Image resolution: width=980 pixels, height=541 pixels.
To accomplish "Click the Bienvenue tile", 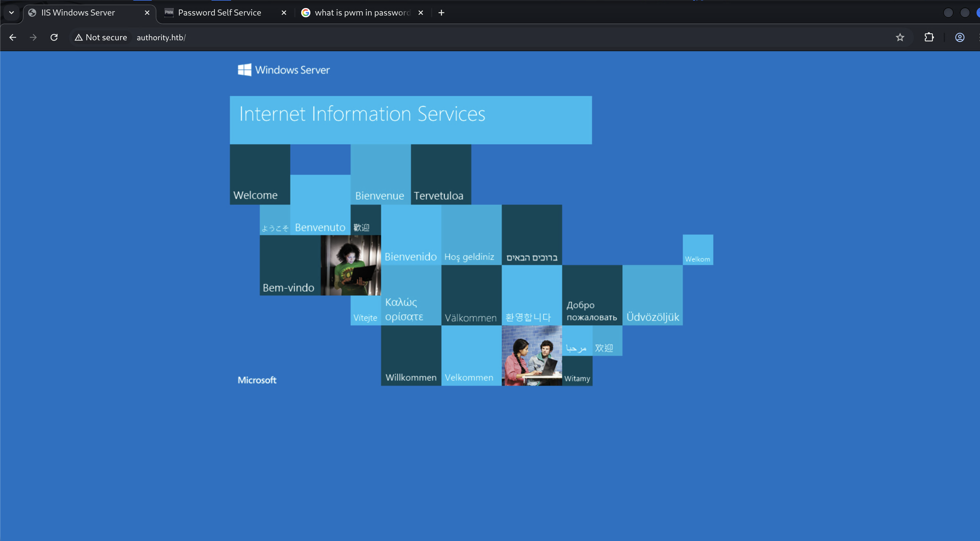I will coord(381,174).
